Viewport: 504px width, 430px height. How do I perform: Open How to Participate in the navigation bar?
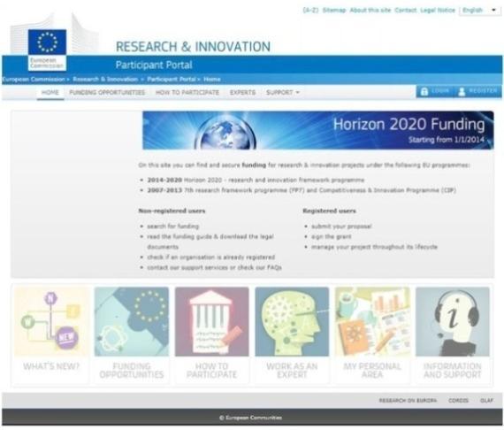187,92
